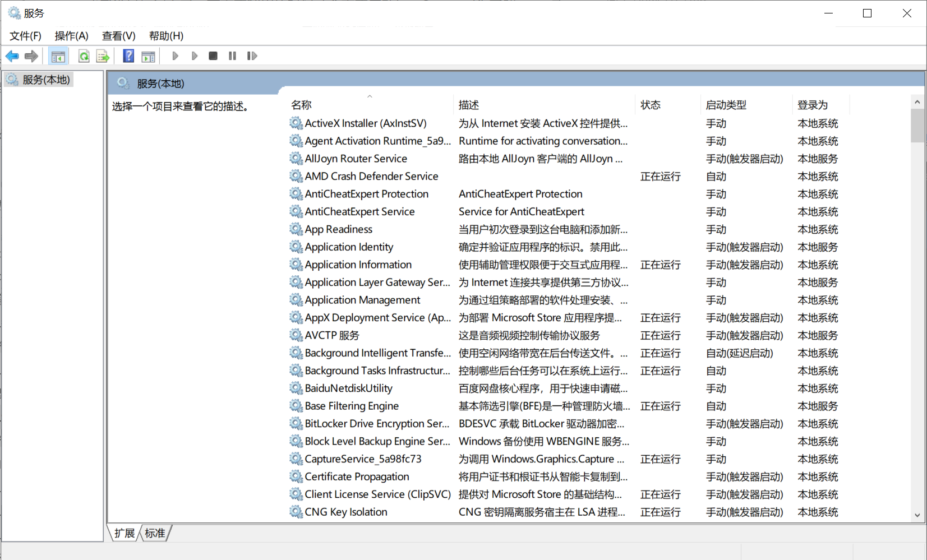
Task: Restart the service using the restart icon
Action: (252, 55)
